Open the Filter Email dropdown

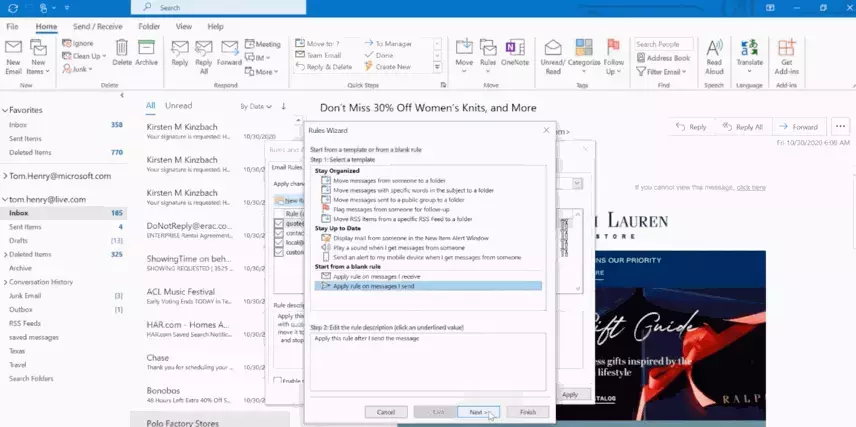pyautogui.click(x=661, y=72)
